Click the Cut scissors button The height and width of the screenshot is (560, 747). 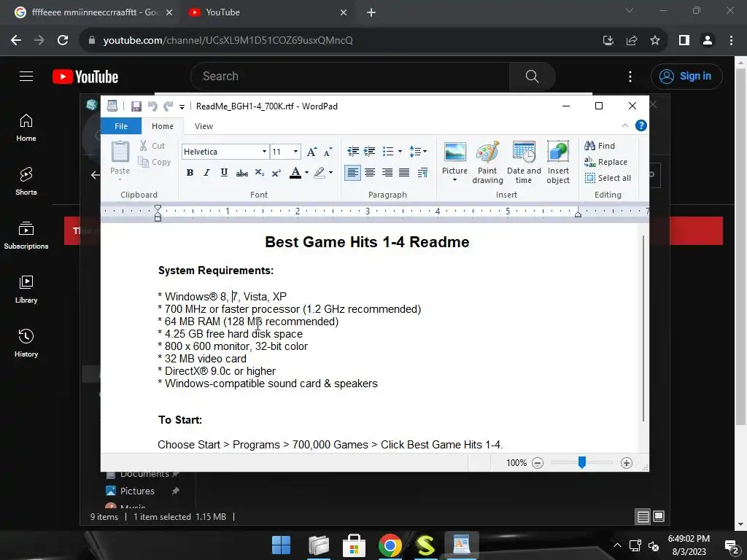point(152,146)
